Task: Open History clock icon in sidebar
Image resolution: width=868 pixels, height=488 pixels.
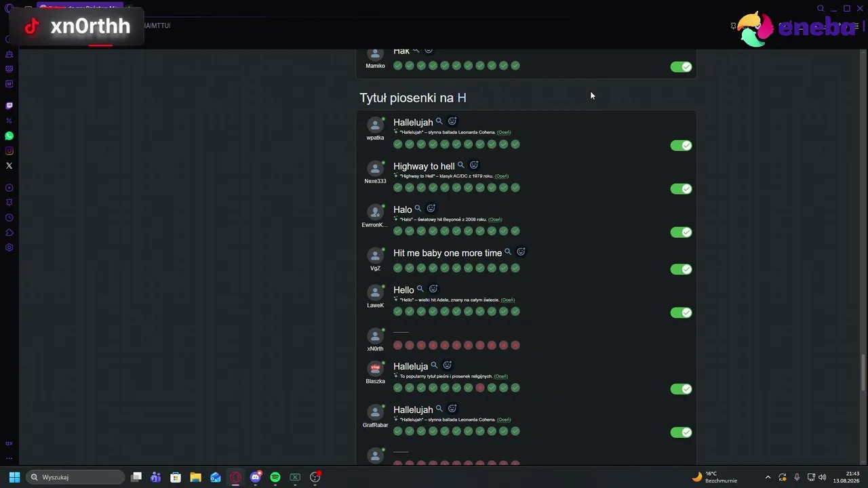Action: [x=9, y=218]
